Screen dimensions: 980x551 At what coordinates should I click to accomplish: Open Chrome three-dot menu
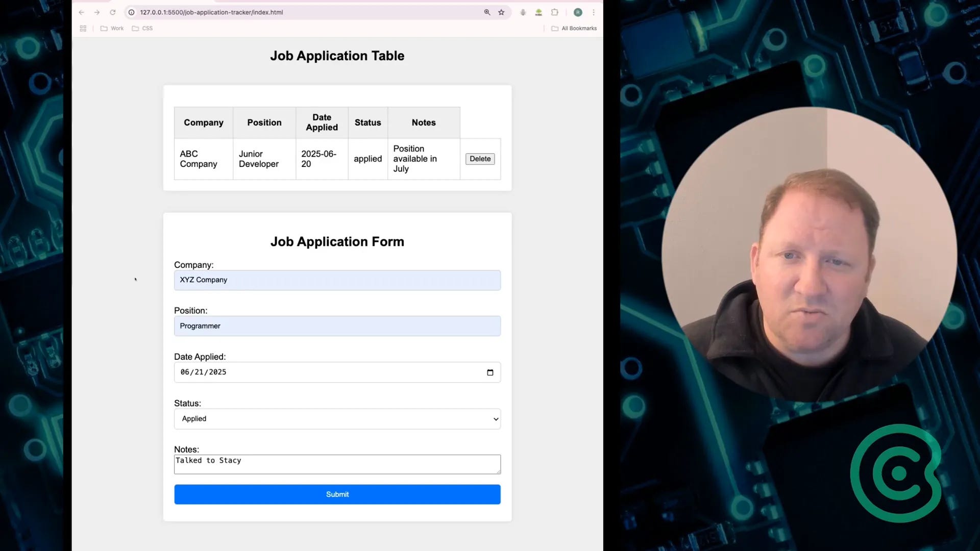pos(594,12)
